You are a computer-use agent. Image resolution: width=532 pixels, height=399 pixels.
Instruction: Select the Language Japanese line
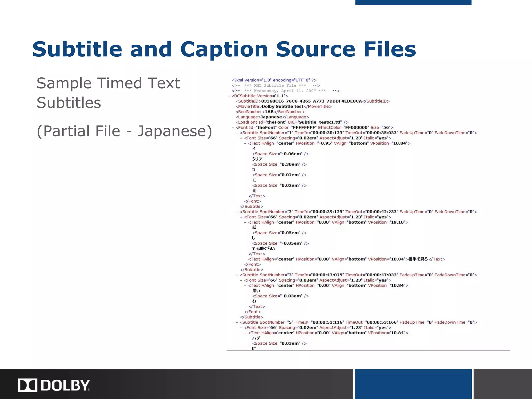pyautogui.click(x=272, y=117)
